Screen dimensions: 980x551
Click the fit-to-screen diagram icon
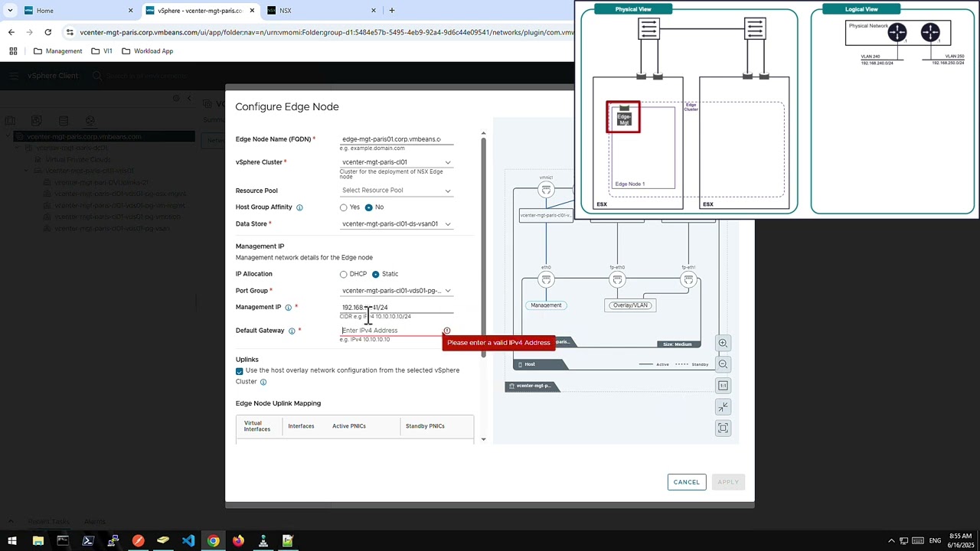723,428
